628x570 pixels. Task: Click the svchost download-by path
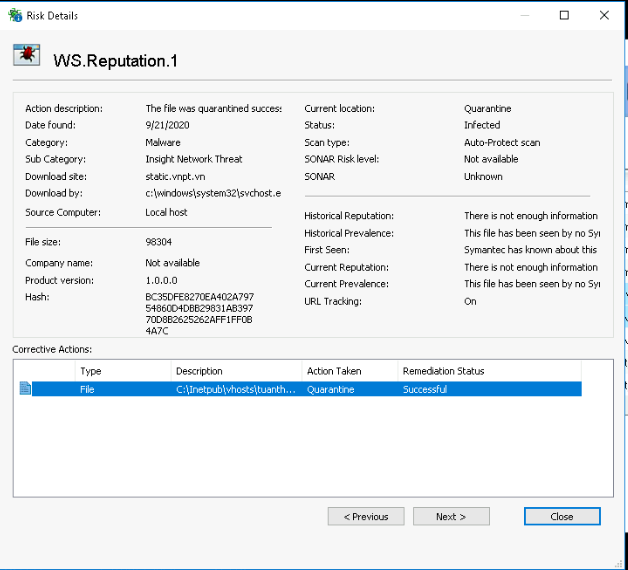click(213, 193)
